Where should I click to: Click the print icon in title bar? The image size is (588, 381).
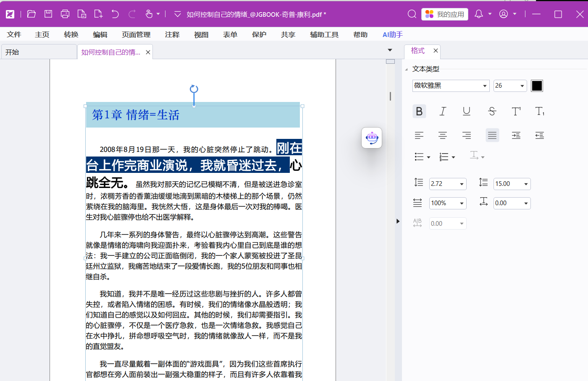coord(65,14)
